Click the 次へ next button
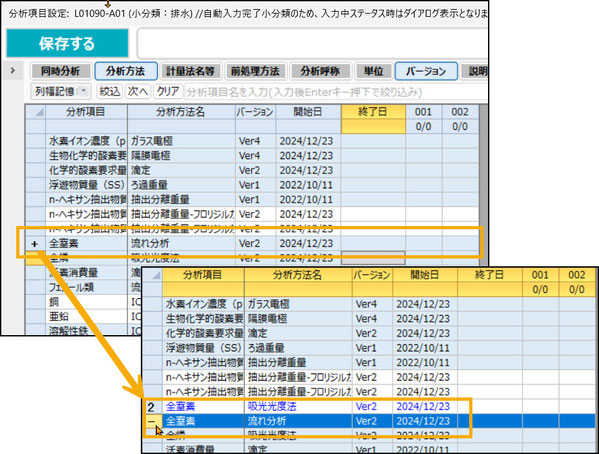This screenshot has width=599, height=454. pos(138,91)
